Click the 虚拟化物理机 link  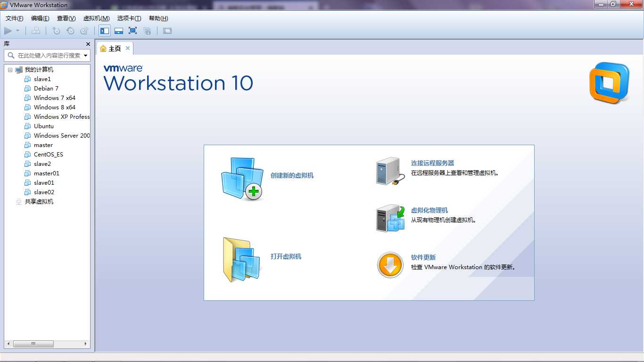(429, 210)
